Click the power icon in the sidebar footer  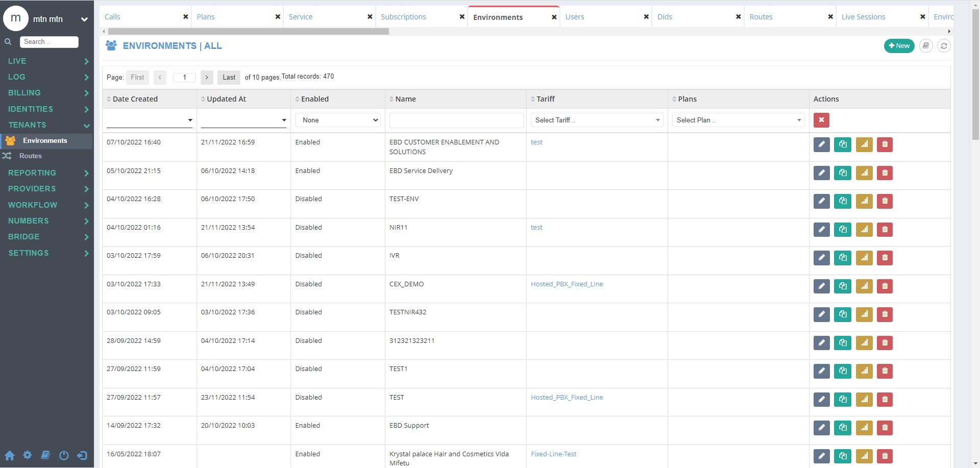(64, 455)
